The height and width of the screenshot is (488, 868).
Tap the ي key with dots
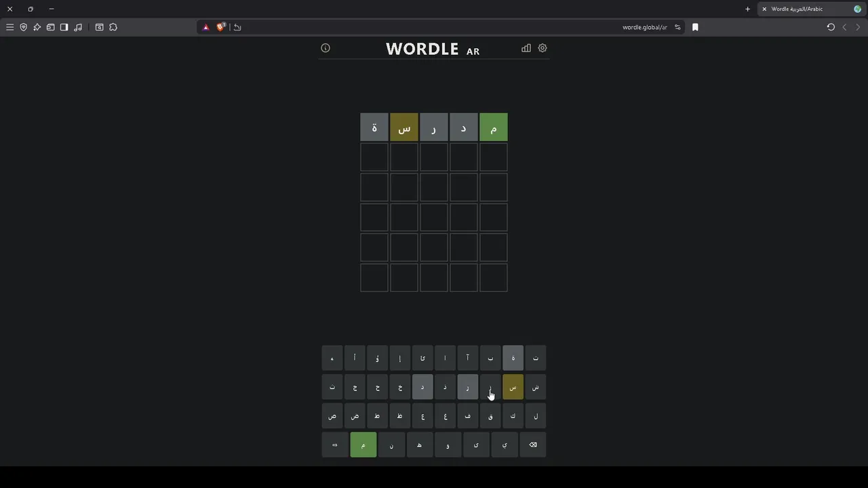pyautogui.click(x=505, y=445)
